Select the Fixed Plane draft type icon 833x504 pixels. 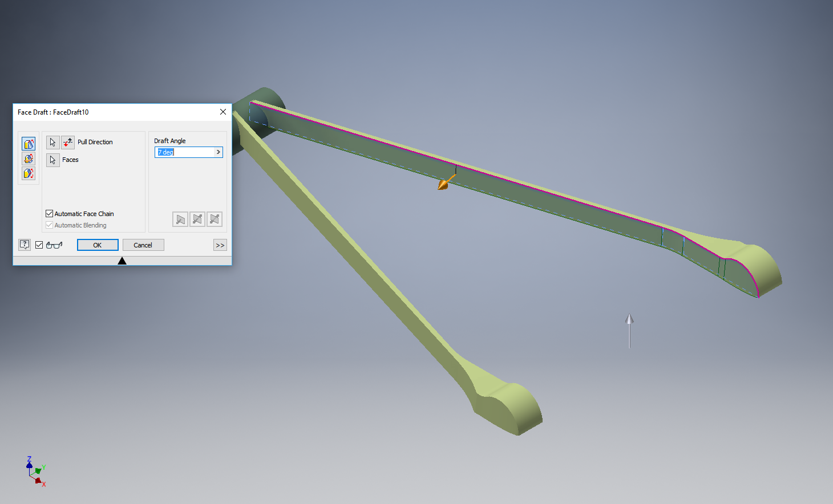click(29, 158)
